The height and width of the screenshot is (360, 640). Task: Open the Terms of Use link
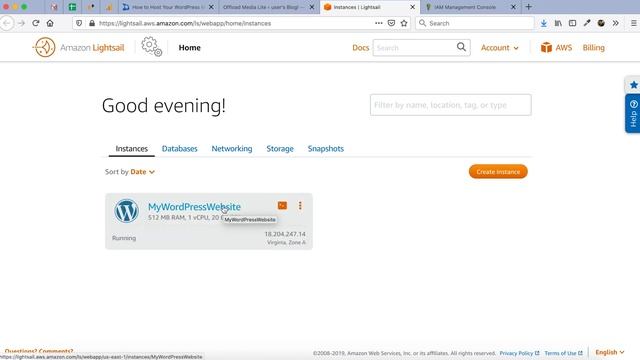click(x=563, y=353)
